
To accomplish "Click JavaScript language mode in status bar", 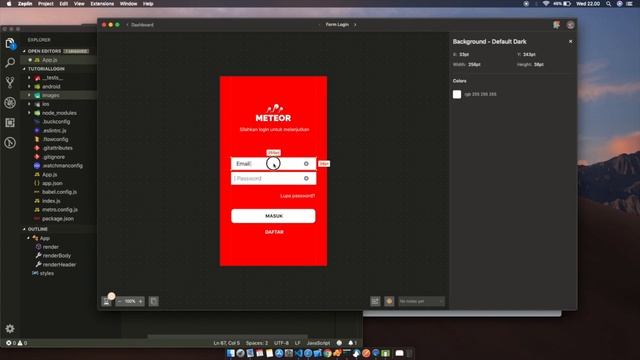I will 318,343.
